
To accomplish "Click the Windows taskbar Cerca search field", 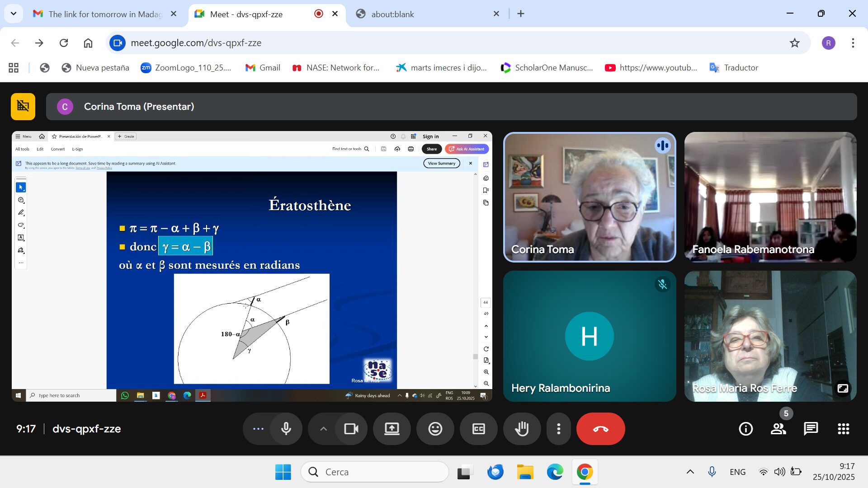I will coord(374,472).
